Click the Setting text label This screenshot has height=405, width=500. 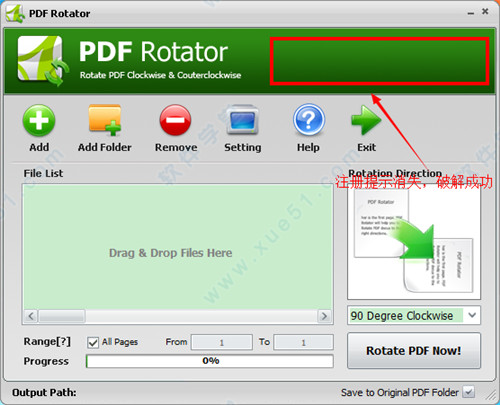(x=243, y=147)
